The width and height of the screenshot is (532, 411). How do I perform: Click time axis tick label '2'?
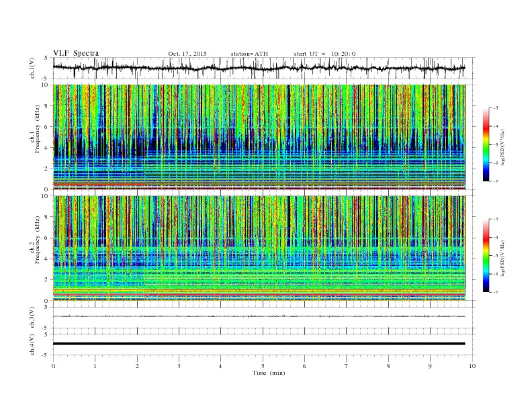137,366
